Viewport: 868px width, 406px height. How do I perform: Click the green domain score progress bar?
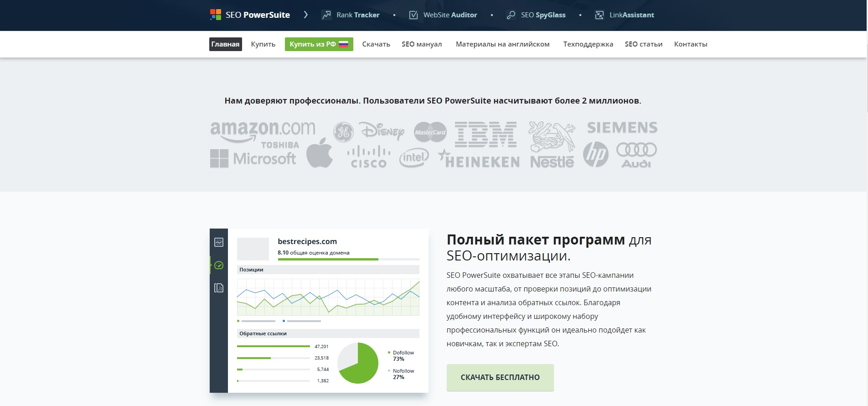coord(328,259)
